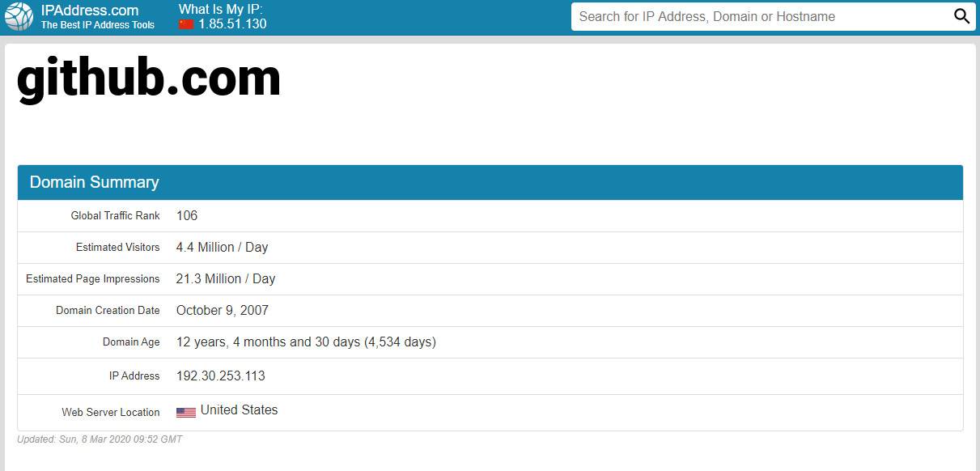The image size is (980, 471).
Task: Open the IPAddress.com home link
Action: tap(90, 11)
